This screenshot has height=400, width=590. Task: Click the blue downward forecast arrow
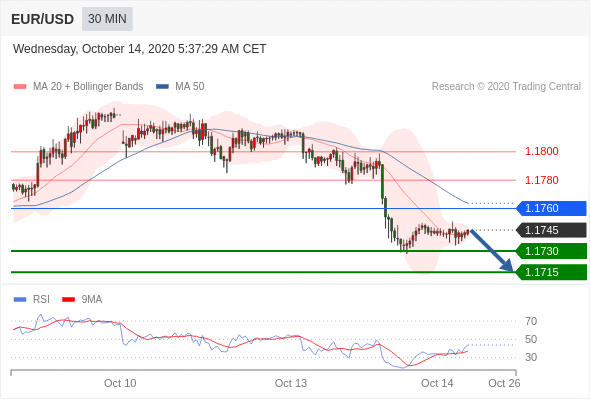click(492, 251)
